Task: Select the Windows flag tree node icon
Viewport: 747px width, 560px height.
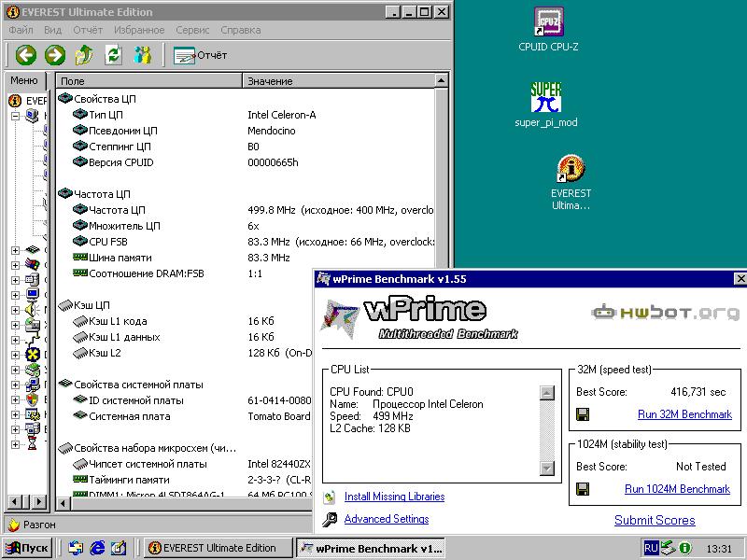Action: 33,265
